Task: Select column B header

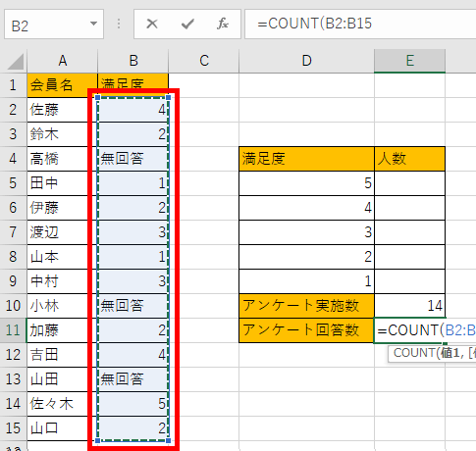Action: (133, 61)
